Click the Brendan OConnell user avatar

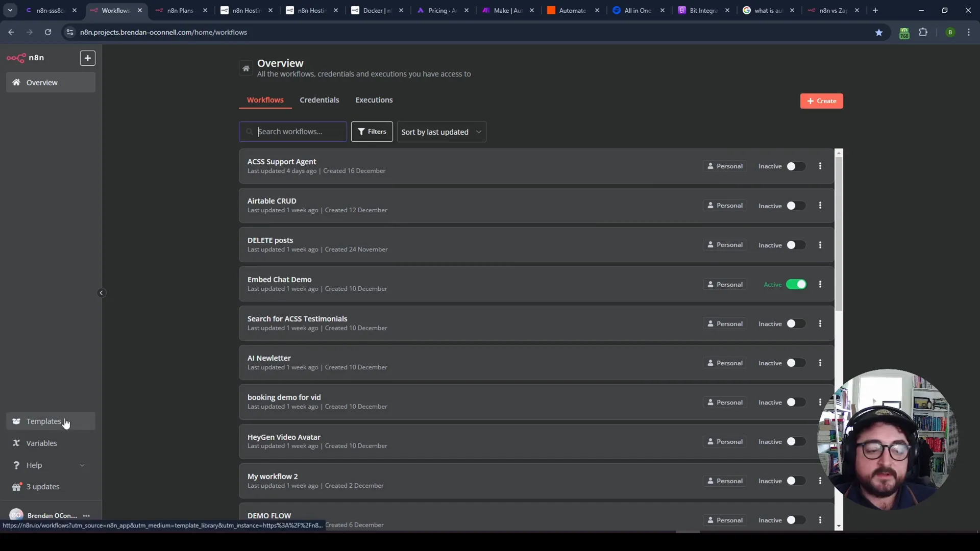coord(16,515)
